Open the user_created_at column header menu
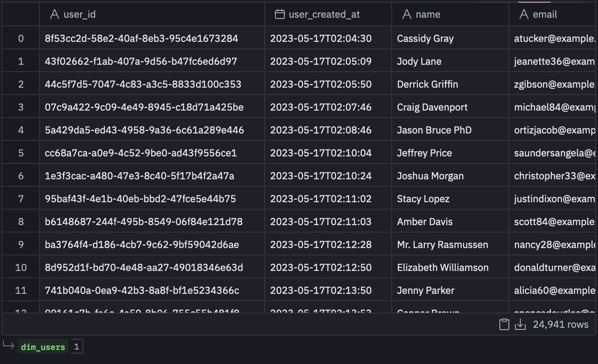 click(324, 14)
